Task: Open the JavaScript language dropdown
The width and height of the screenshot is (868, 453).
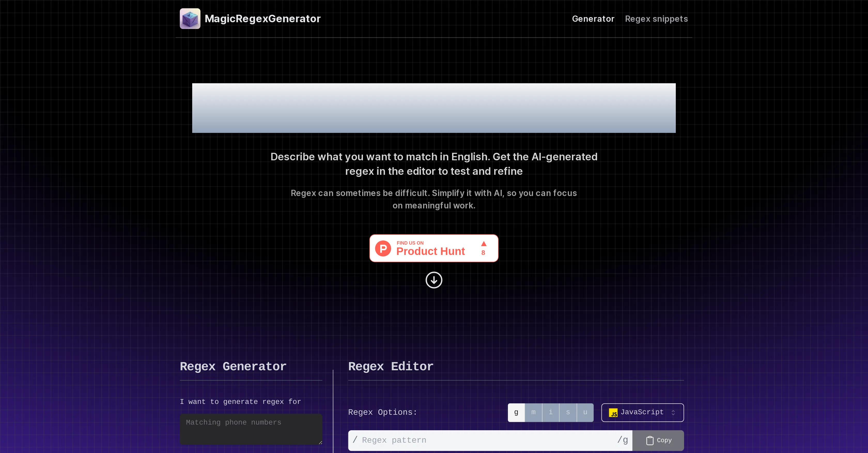Action: point(642,412)
